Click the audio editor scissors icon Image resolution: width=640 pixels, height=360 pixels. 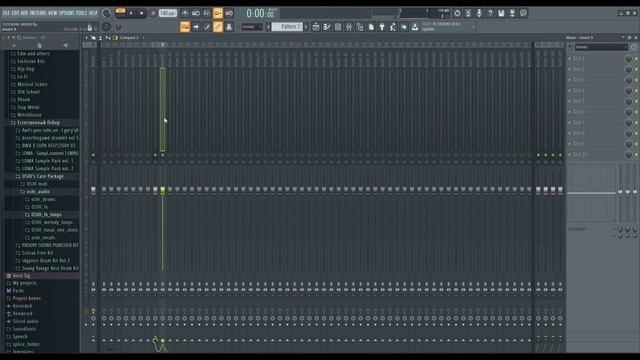click(468, 13)
